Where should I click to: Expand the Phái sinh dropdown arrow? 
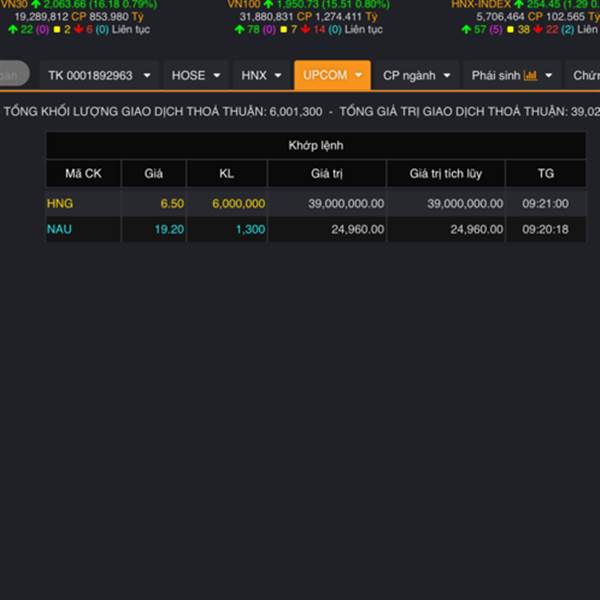click(x=548, y=76)
